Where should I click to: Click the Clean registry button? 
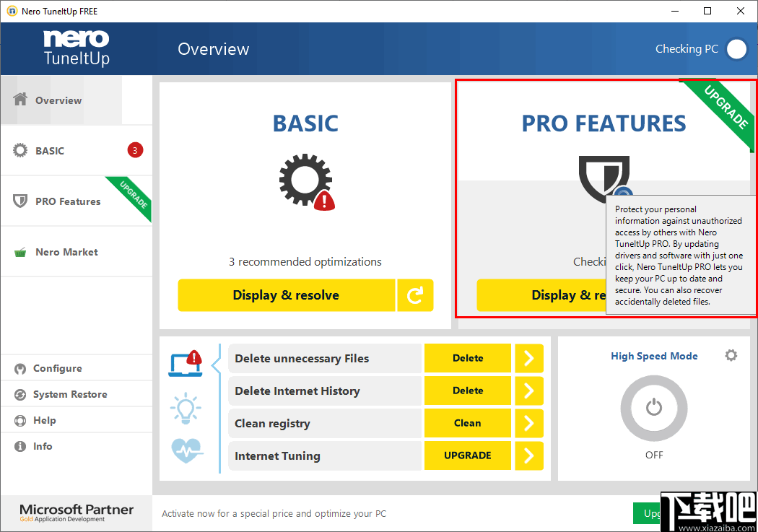click(468, 423)
